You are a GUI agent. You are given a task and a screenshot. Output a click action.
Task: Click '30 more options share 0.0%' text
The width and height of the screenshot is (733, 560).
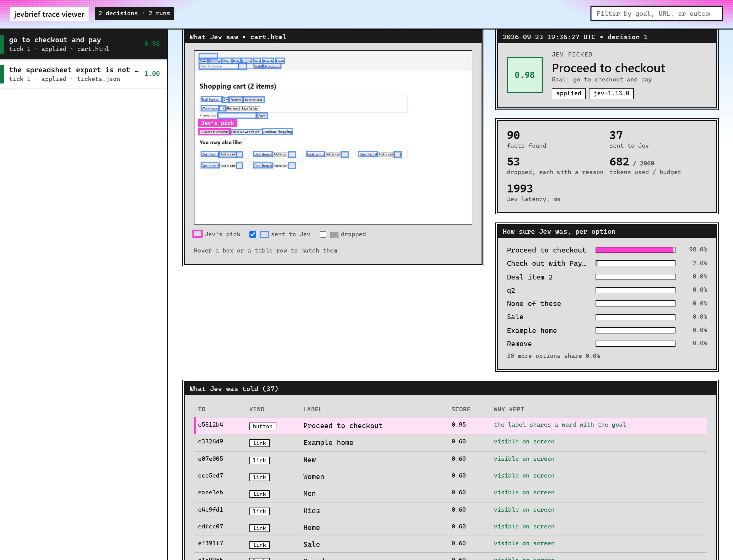pos(553,356)
